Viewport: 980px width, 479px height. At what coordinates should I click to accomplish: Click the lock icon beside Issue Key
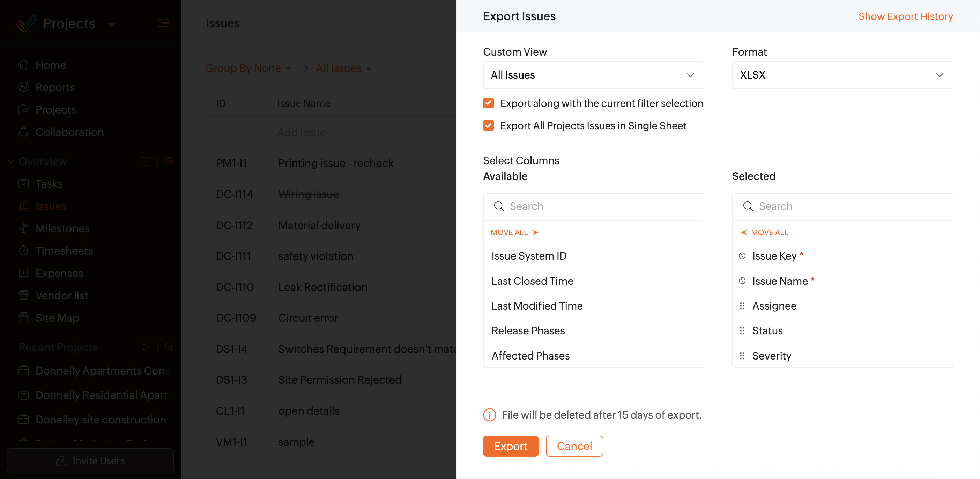tap(742, 256)
